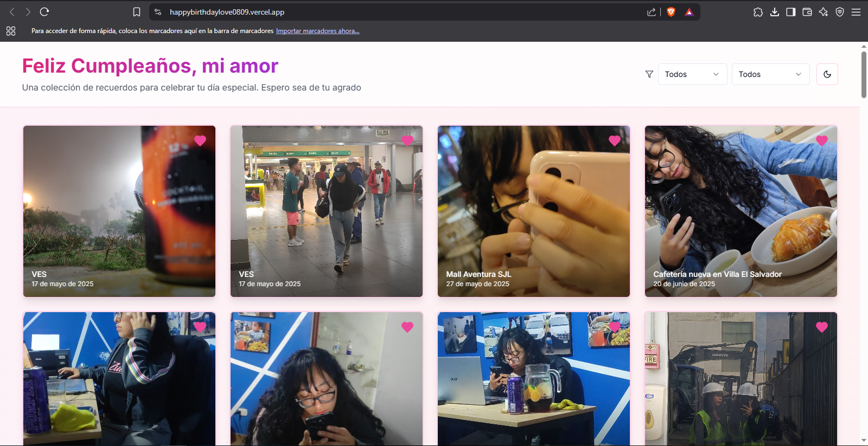Screen dimensions: 868x446
Task: Open the excavator and hard hats photo
Action: click(x=741, y=379)
